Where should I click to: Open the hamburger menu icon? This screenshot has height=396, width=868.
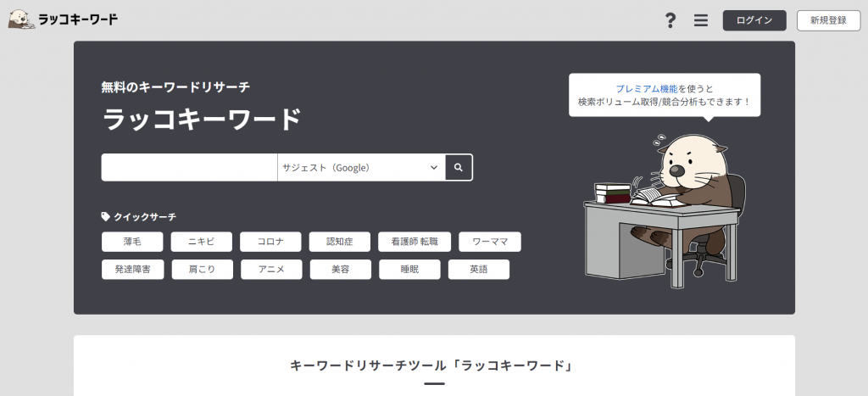pyautogui.click(x=701, y=20)
